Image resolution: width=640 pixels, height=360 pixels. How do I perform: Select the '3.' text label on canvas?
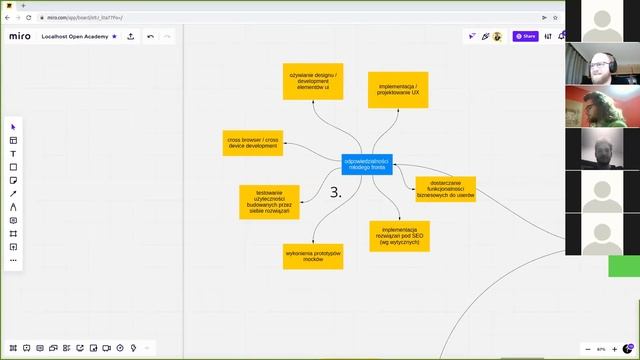(x=336, y=192)
